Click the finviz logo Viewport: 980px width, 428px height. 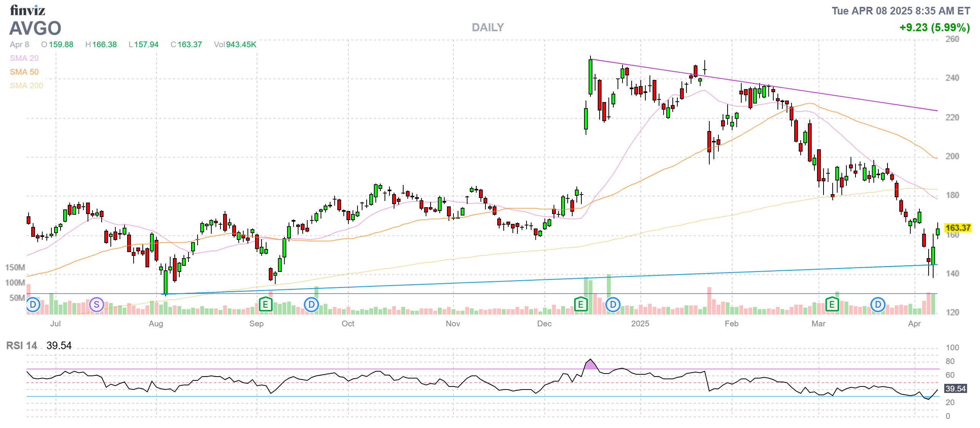pos(27,10)
